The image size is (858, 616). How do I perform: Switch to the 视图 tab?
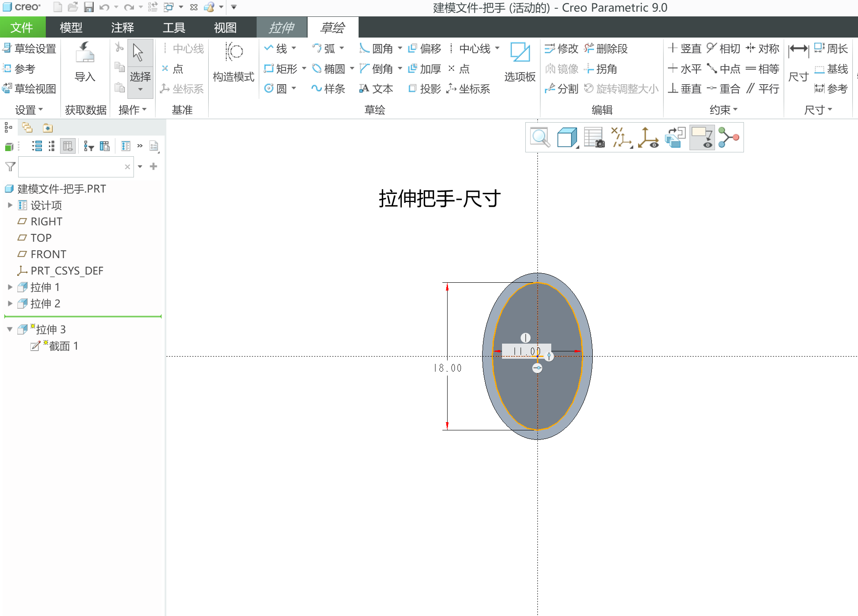(225, 27)
